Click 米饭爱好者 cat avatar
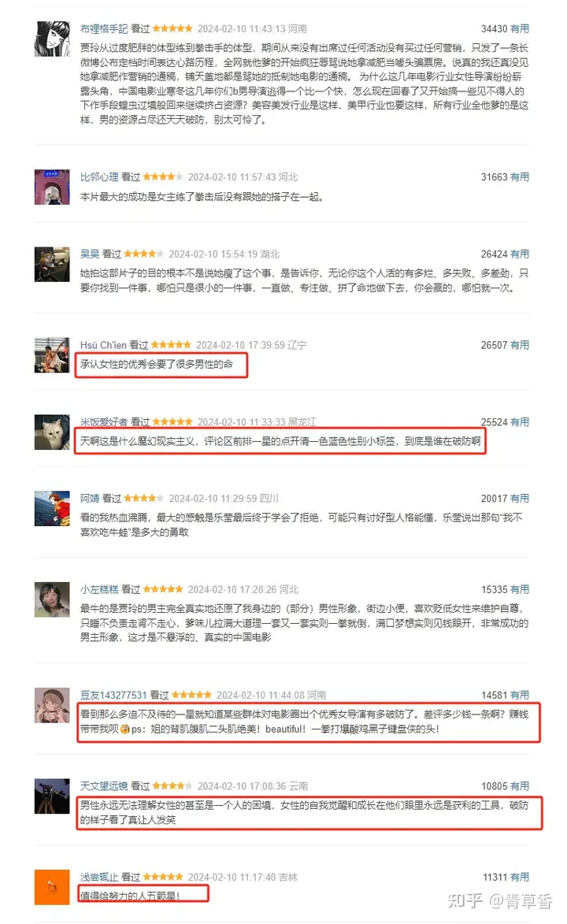This screenshot has height=924, width=567. 53,432
